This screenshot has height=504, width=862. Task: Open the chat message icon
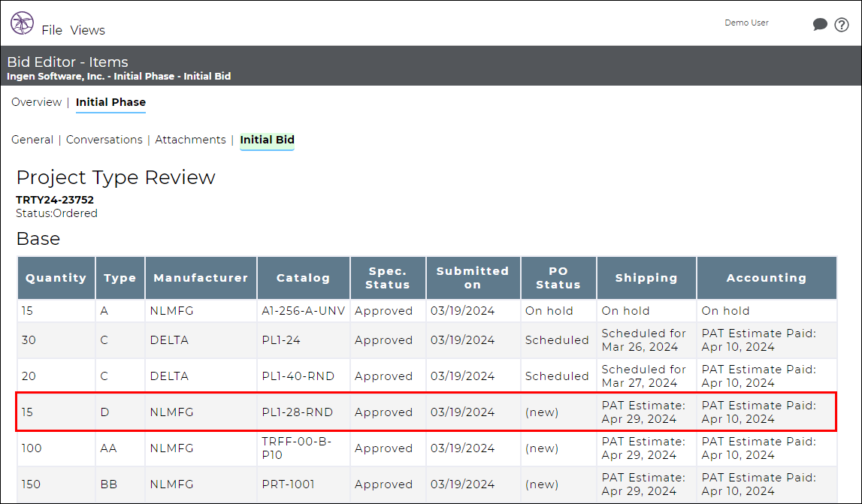[x=820, y=24]
